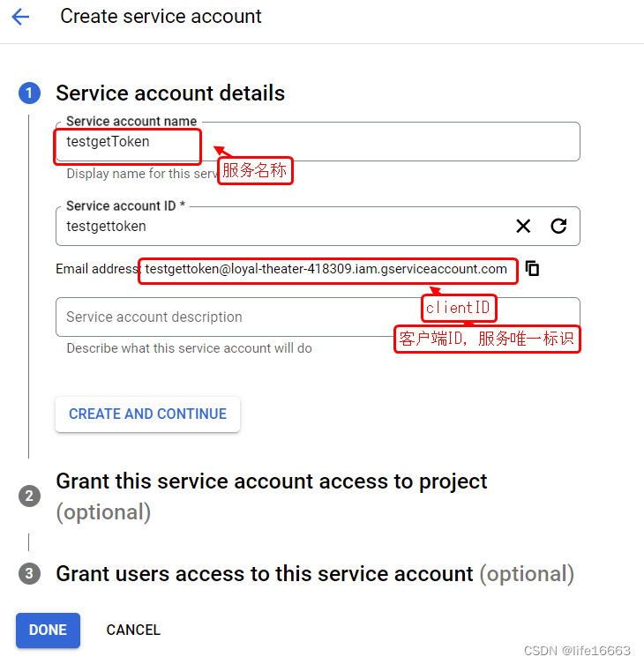
Task: Open the step 3 circle indicator
Action: pyautogui.click(x=29, y=573)
